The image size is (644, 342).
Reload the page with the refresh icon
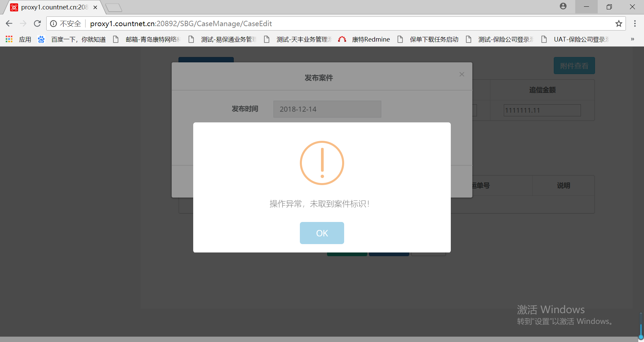tap(37, 23)
